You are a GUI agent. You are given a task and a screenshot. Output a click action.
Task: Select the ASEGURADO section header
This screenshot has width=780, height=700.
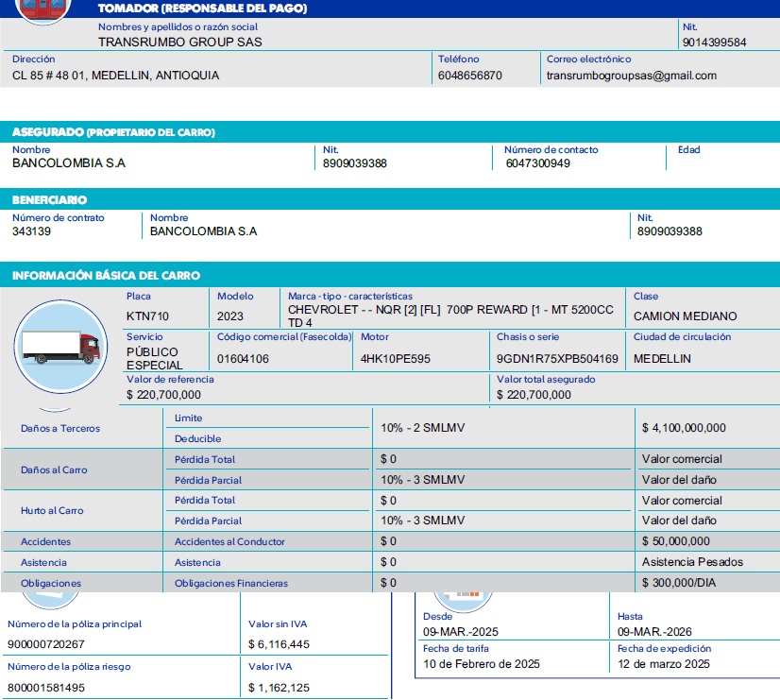pos(113,132)
